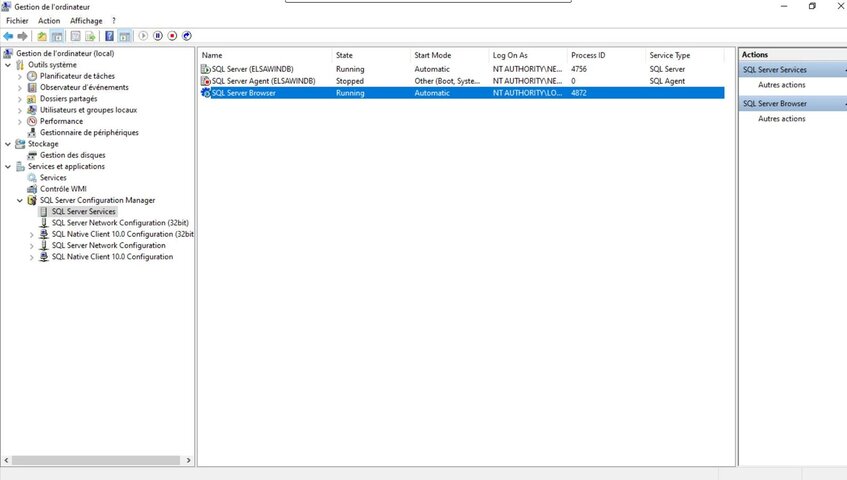Screen dimensions: 847x480
Task: Collapse the Services et applications node
Action: pos(8,167)
